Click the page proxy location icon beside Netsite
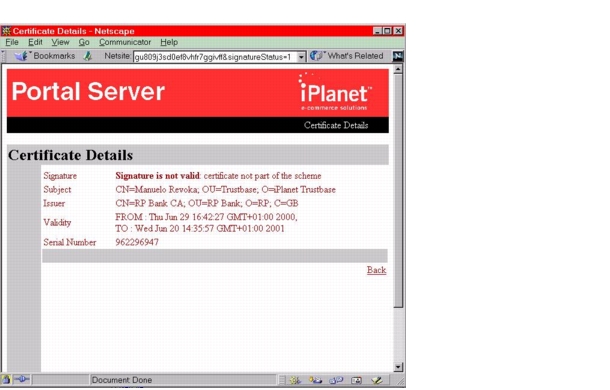Viewport: 610px width, 390px height. (x=88, y=56)
